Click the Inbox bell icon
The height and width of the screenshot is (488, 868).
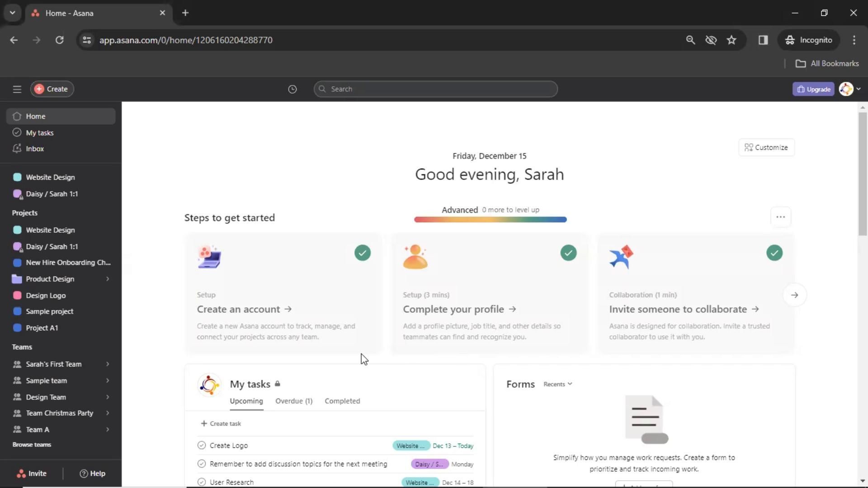17,149
